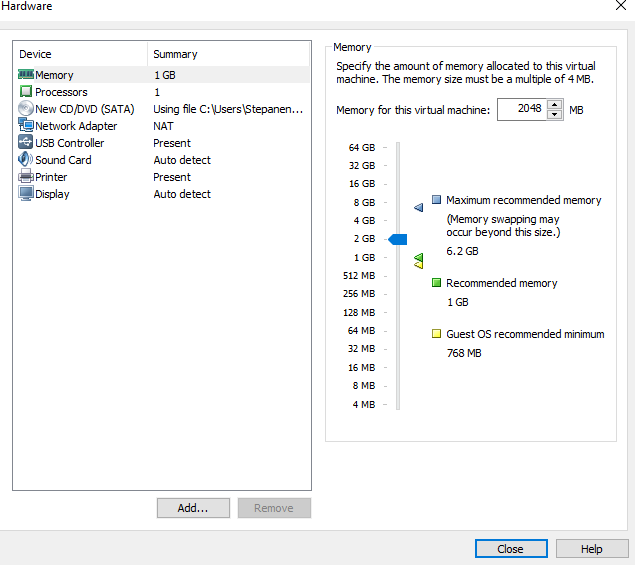The height and width of the screenshot is (565, 635).
Task: Click the yellow guest OS minimum marker
Action: (419, 265)
